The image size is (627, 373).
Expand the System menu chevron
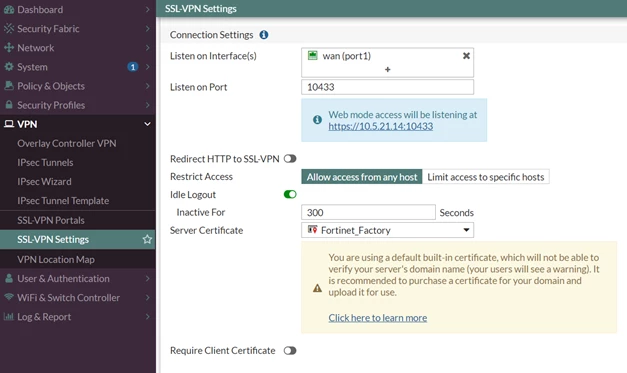(x=148, y=67)
